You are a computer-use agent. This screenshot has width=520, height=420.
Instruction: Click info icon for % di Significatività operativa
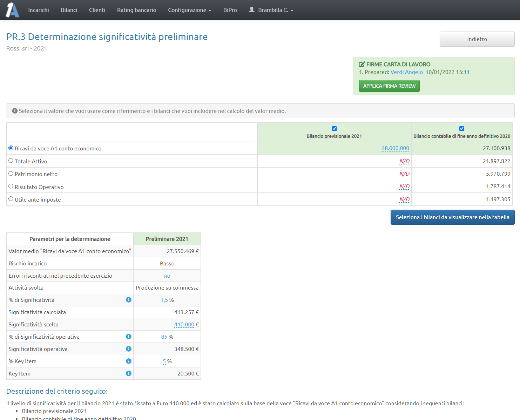(x=129, y=337)
